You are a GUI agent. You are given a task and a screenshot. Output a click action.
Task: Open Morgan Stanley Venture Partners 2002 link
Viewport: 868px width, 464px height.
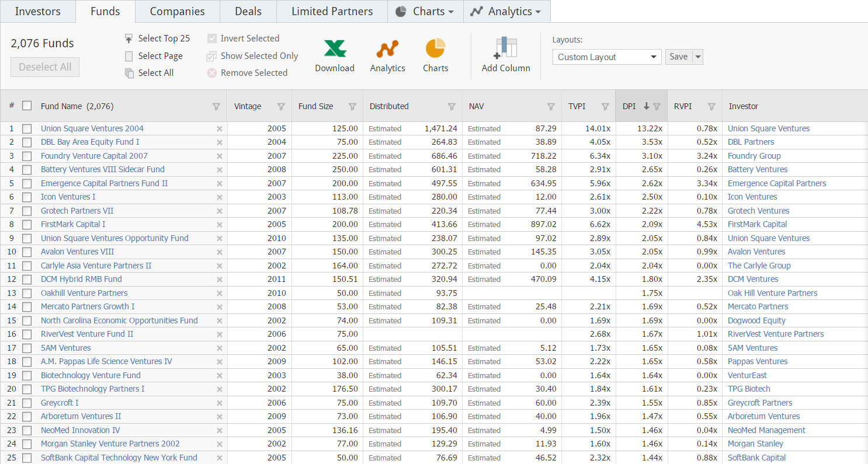(x=110, y=444)
